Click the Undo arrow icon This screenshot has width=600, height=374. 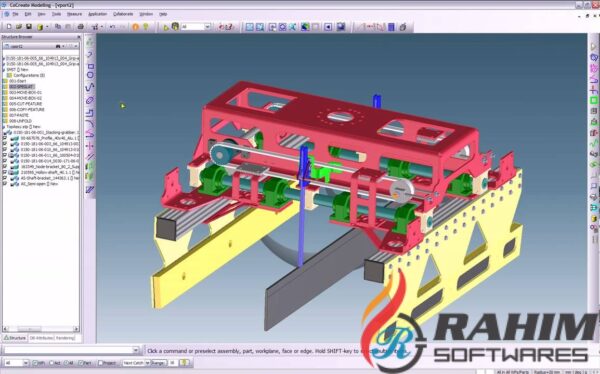112,27
